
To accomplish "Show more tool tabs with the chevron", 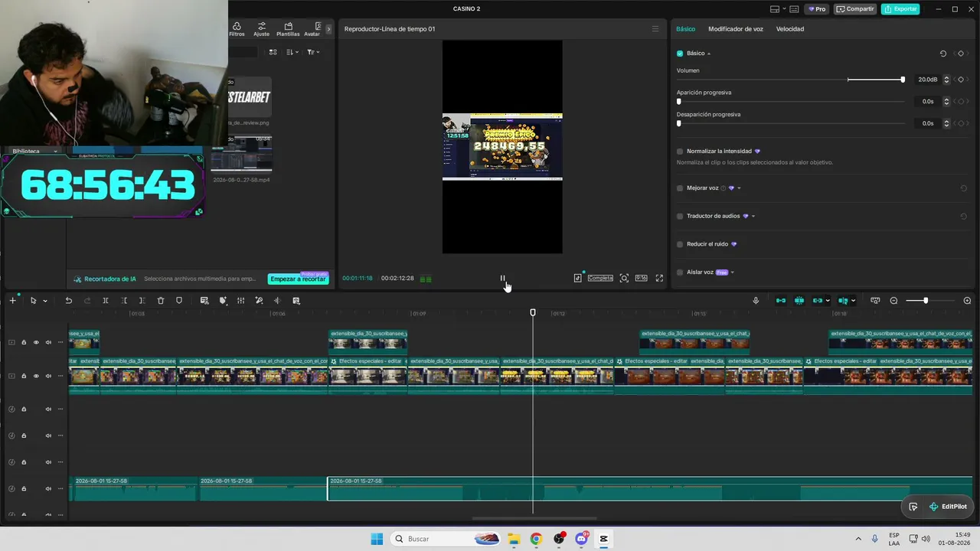I will click(328, 29).
